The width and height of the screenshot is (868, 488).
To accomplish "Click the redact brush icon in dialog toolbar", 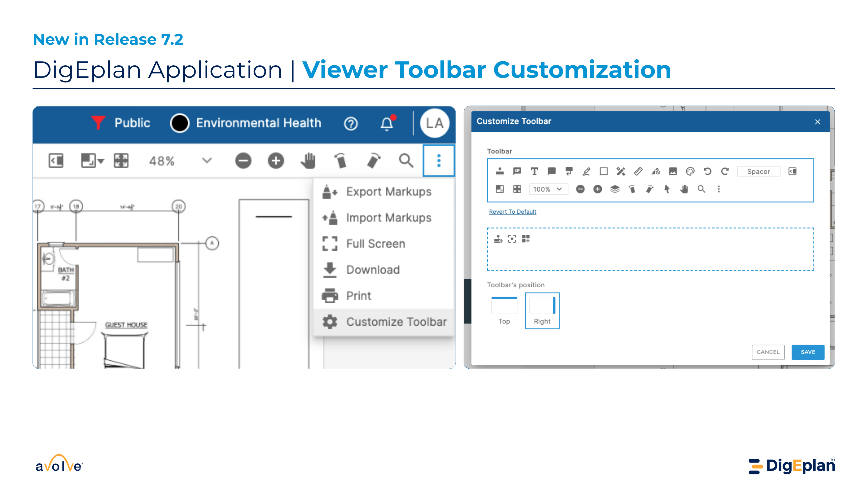I will [x=656, y=171].
